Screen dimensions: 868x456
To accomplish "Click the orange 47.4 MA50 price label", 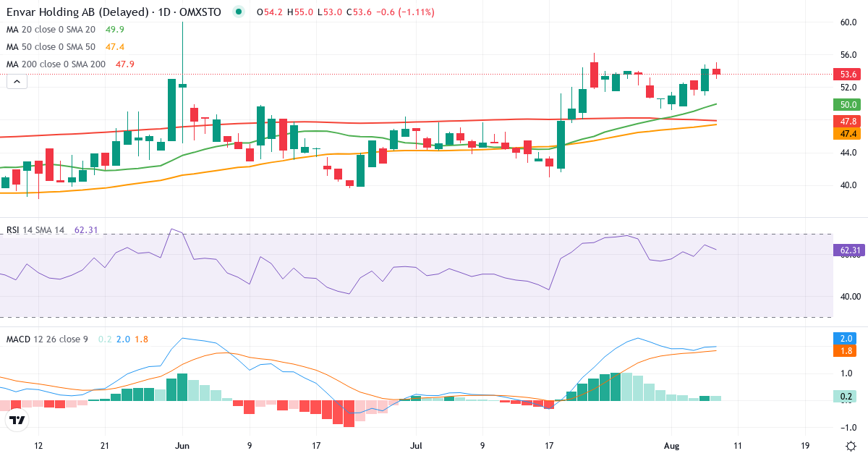I will coord(846,134).
